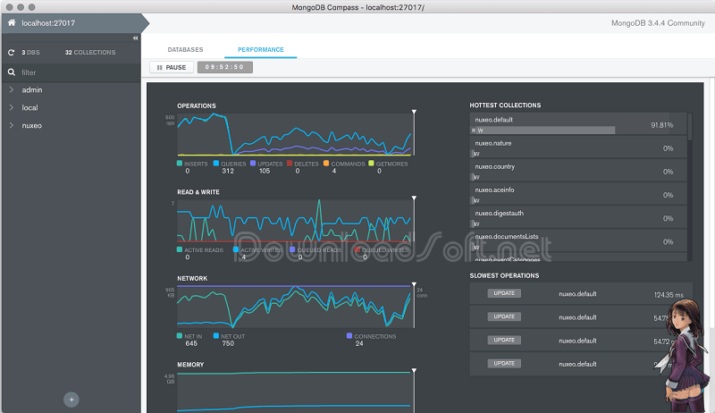The image size is (715, 413).
Task: Click the search magnifier icon in sidebar
Action: pyautogui.click(x=11, y=72)
